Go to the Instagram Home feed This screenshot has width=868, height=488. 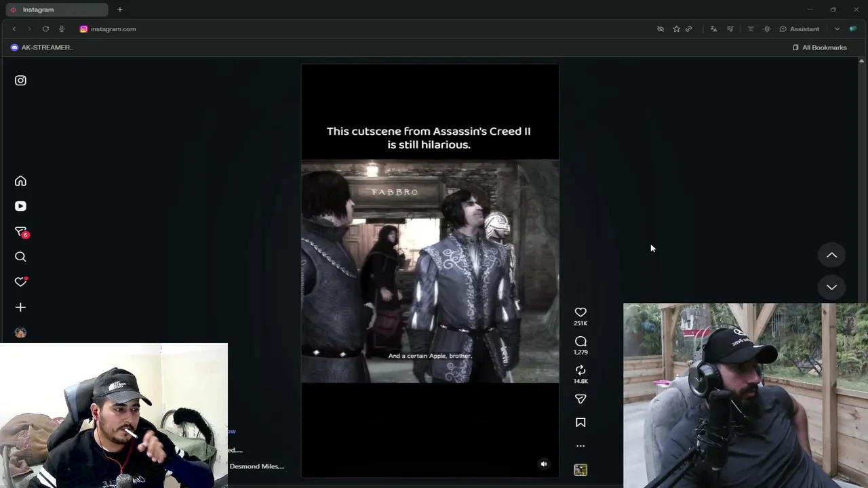coord(20,181)
